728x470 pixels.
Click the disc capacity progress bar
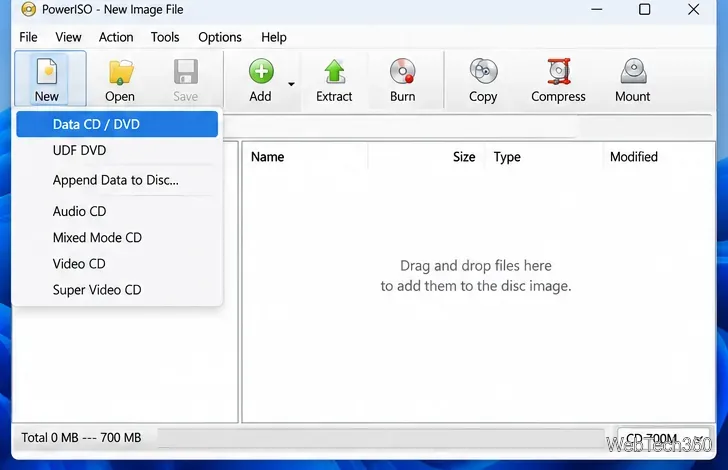pyautogui.click(x=381, y=438)
